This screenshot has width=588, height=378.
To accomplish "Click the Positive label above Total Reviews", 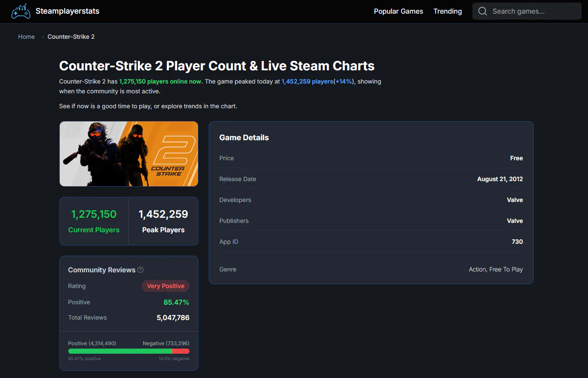I will coord(79,302).
